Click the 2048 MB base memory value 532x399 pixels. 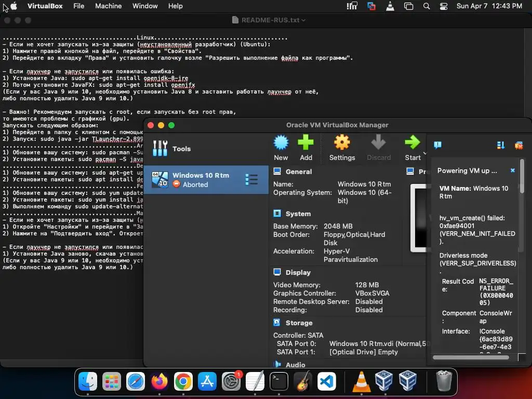338,226
